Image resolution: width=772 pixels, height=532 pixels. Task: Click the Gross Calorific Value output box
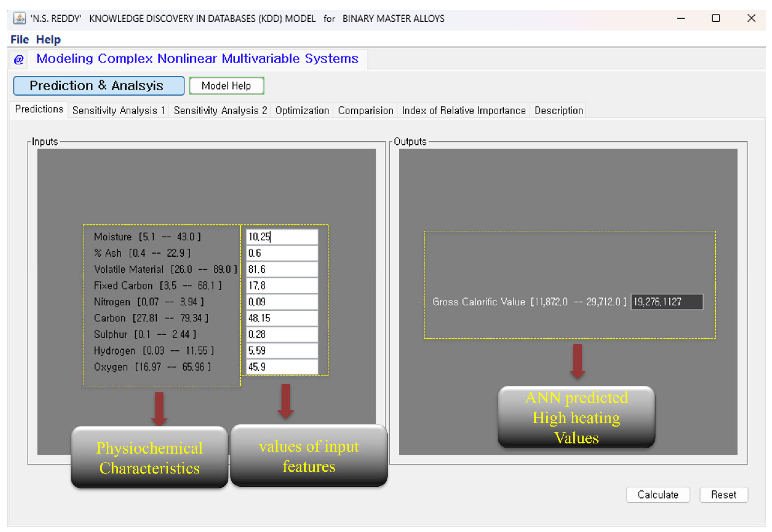667,302
